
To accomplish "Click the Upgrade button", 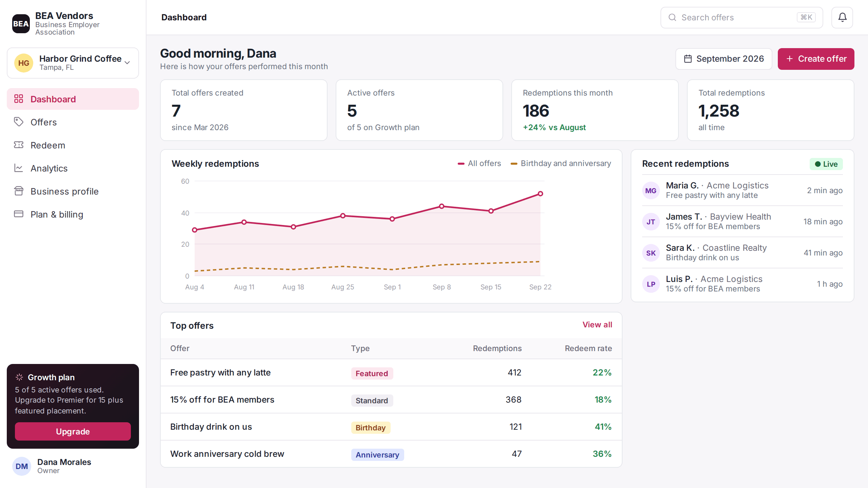I will (x=73, y=431).
